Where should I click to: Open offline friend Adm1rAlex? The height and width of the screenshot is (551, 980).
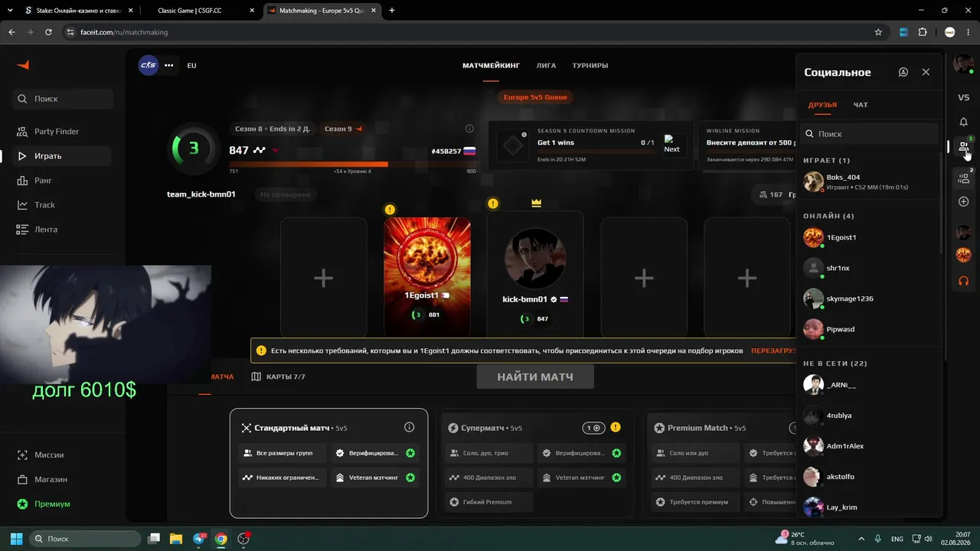[x=869, y=446]
